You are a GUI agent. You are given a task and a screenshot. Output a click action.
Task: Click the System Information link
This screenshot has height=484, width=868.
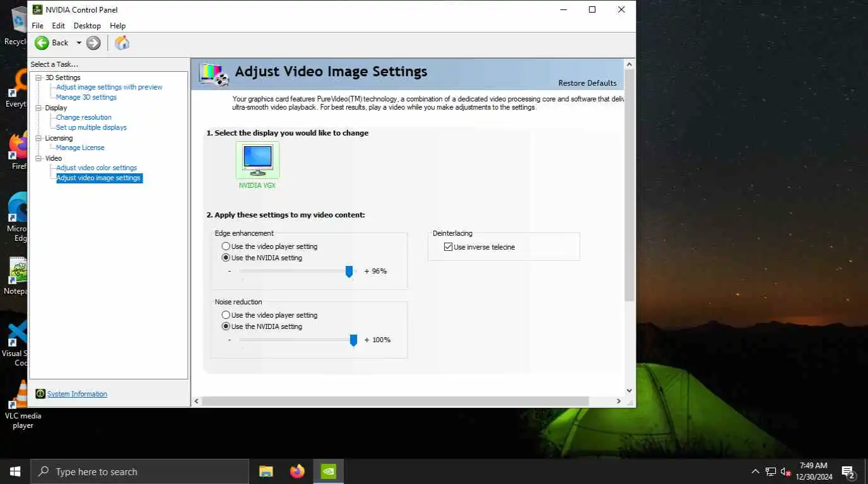pos(77,394)
